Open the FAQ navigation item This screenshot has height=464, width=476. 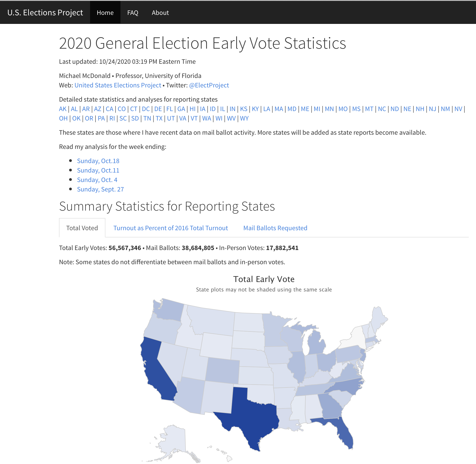pyautogui.click(x=133, y=12)
